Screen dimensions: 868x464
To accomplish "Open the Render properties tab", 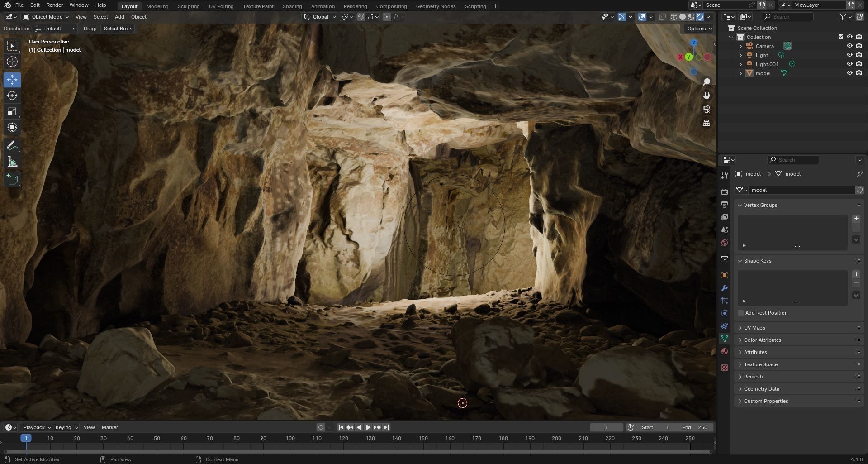I will tap(725, 192).
